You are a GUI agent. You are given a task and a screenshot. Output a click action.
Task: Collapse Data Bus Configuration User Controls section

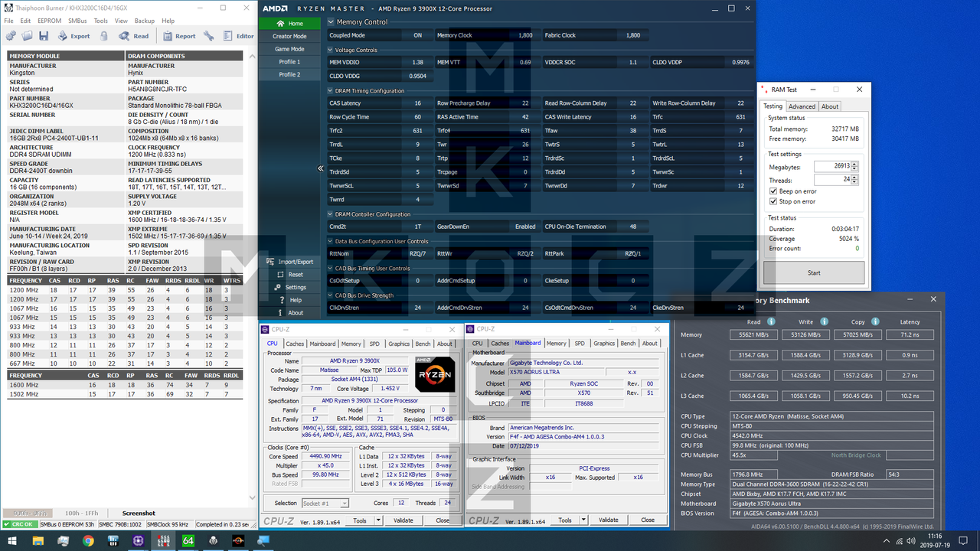331,241
